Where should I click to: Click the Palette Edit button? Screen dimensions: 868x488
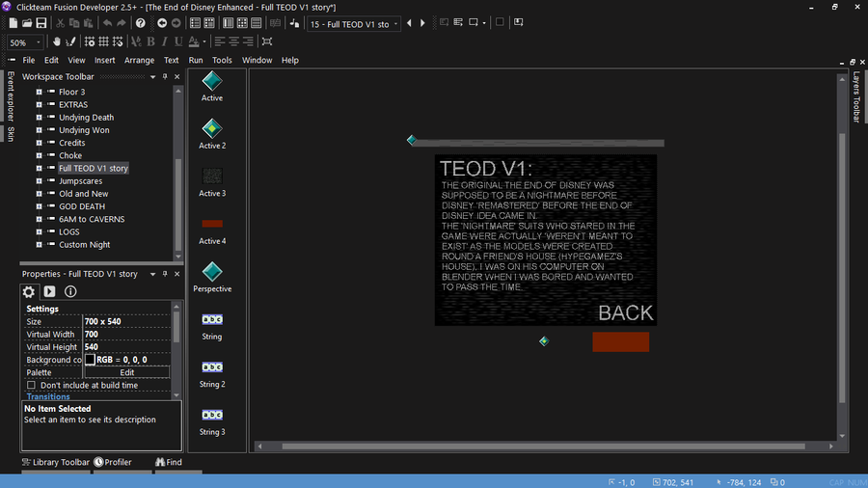[x=126, y=372]
